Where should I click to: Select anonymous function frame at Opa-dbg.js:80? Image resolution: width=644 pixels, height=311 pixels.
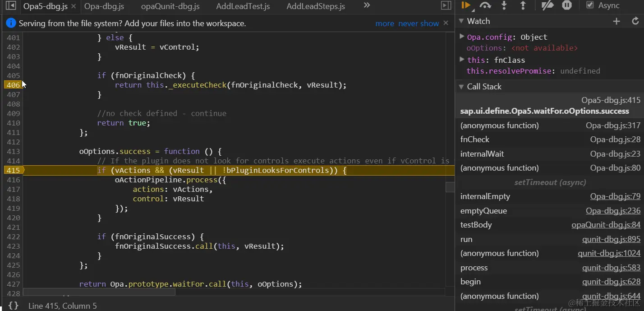(550, 168)
